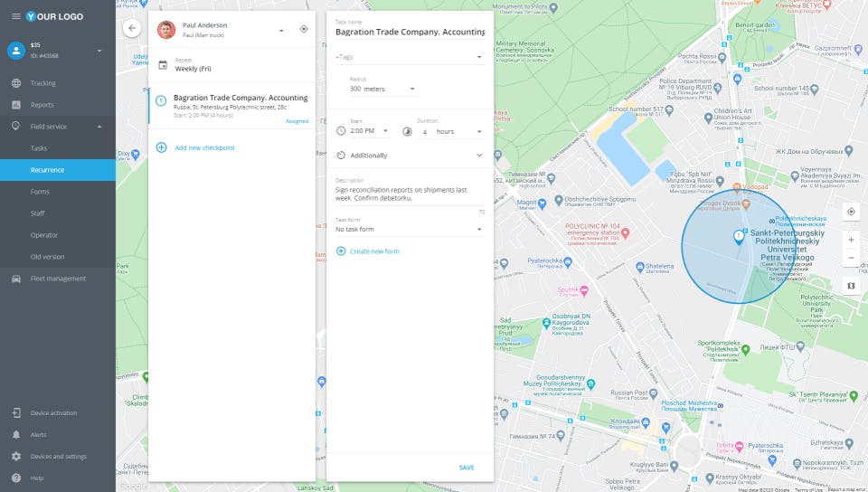
Task: Click the Assigned status label
Action: 297,121
